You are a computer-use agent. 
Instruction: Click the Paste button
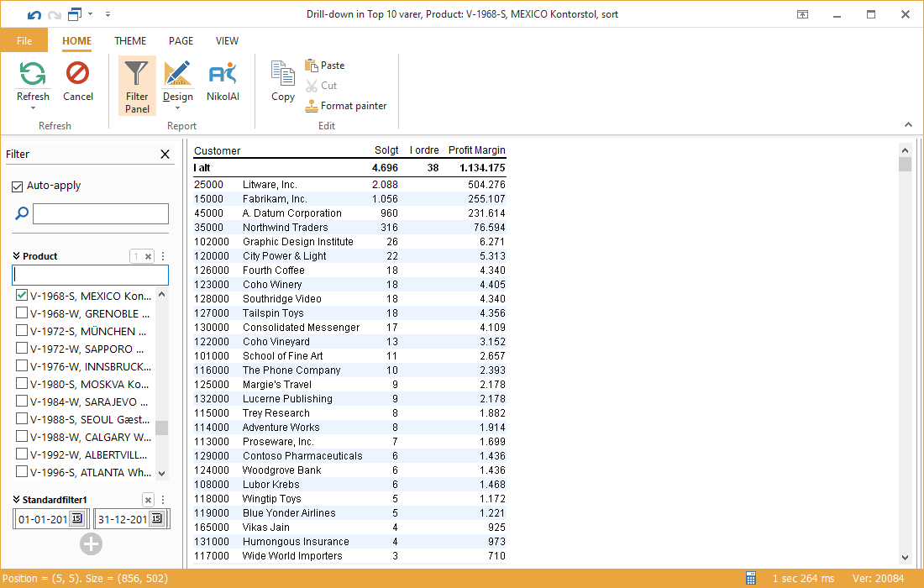click(x=325, y=66)
